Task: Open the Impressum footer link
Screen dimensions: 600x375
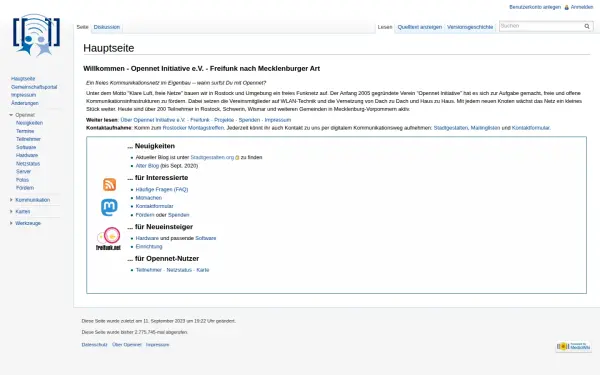Action: click(x=157, y=345)
